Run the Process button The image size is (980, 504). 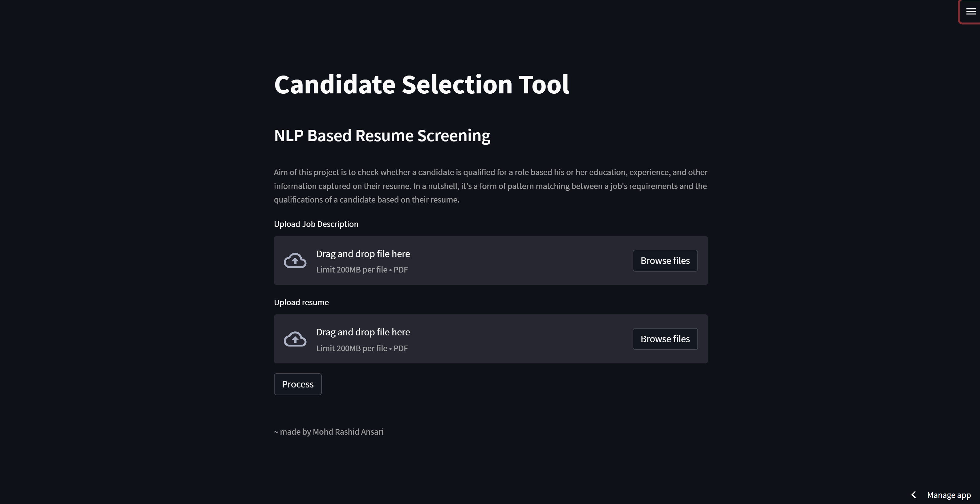(297, 384)
